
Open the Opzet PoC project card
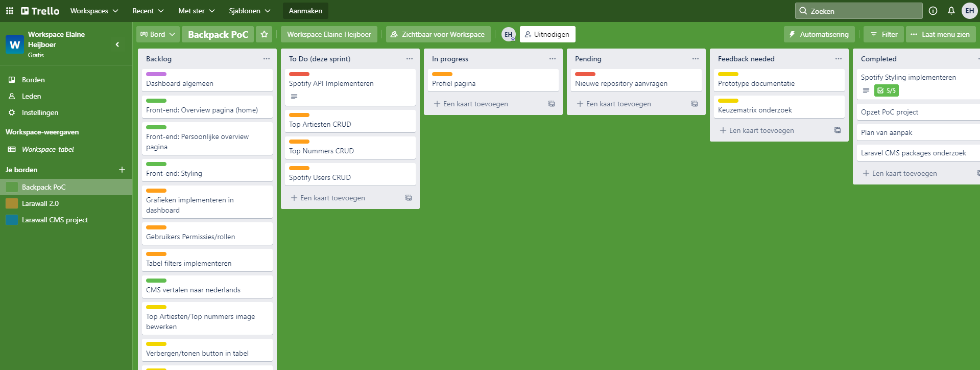918,112
